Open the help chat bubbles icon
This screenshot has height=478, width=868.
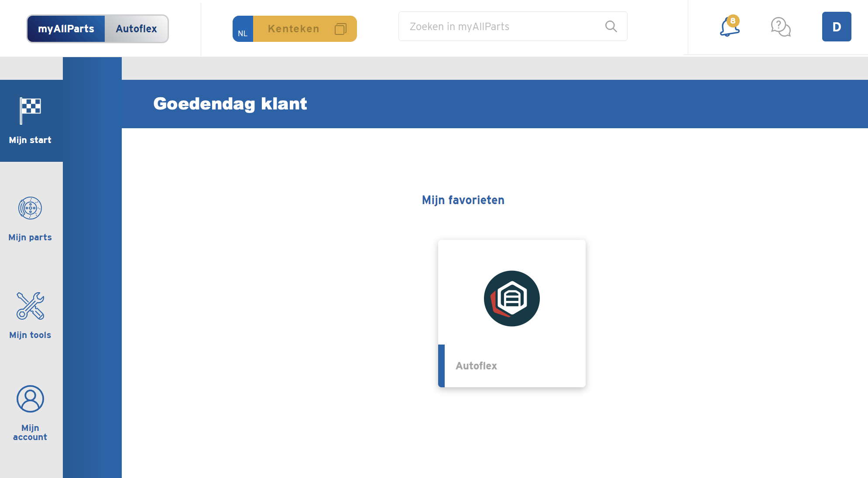coord(780,27)
